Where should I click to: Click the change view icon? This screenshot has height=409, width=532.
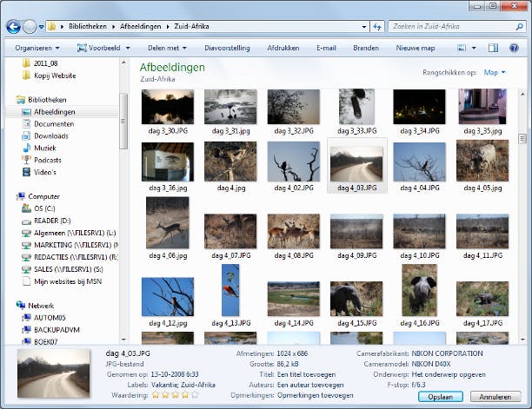[x=462, y=48]
